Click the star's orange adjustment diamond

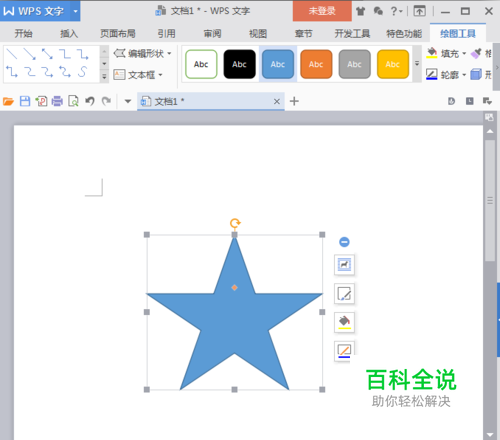point(234,287)
